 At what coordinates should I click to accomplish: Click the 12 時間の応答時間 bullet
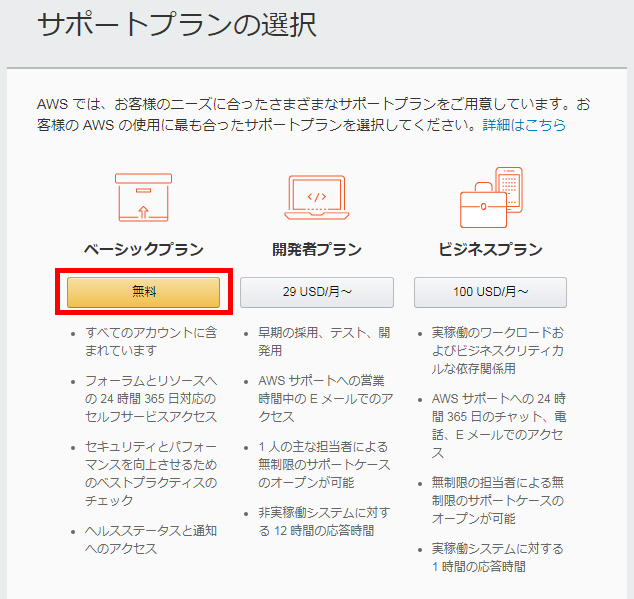(324, 521)
